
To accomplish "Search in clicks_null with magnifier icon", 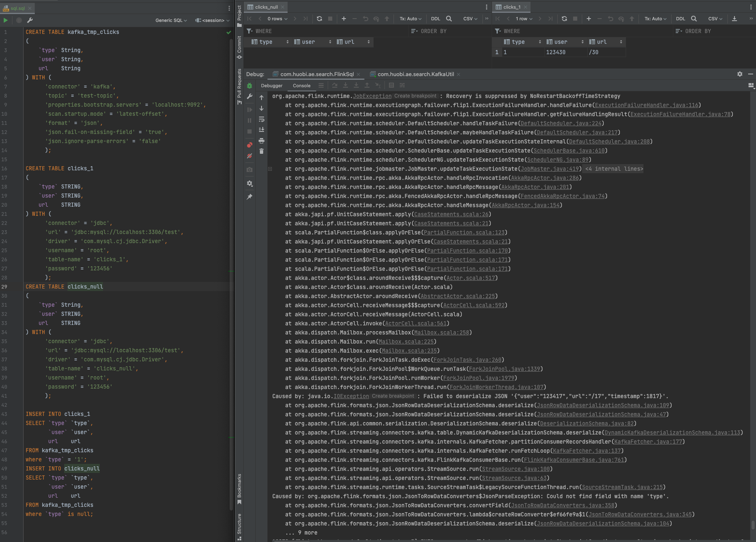I will (x=449, y=19).
